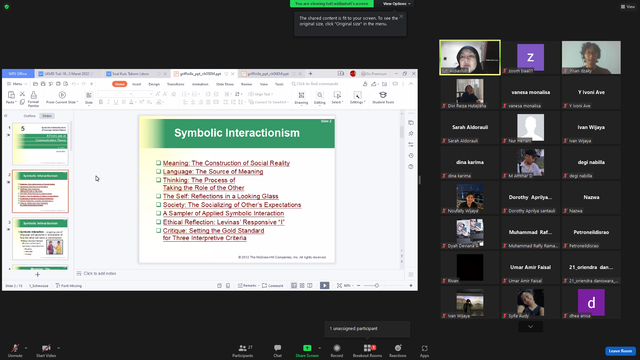Viewport: 640px width, 360px height.
Task: Open the meeting security shield icon
Action: pyautogui.click(x=7, y=7)
